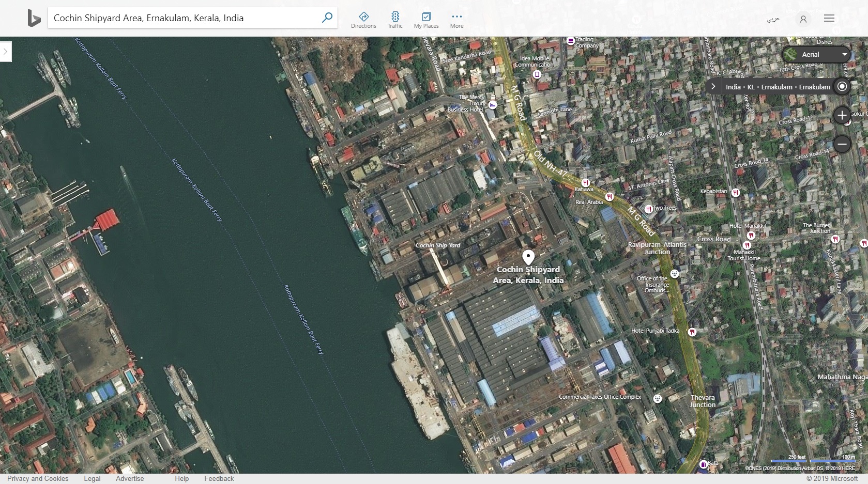
Task: Click the Manakkil Tourist Home icon
Action: pos(747,245)
